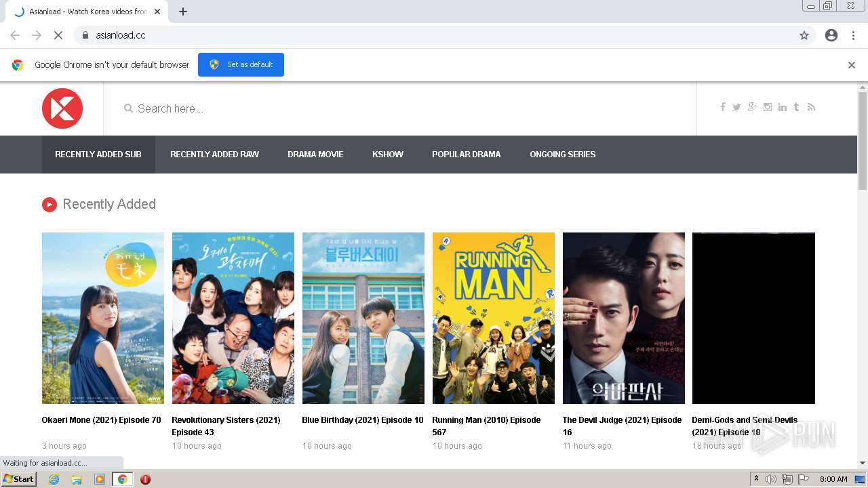The width and height of the screenshot is (868, 488).
Task: Open Running Man poster thumbnail
Action: coord(494,318)
